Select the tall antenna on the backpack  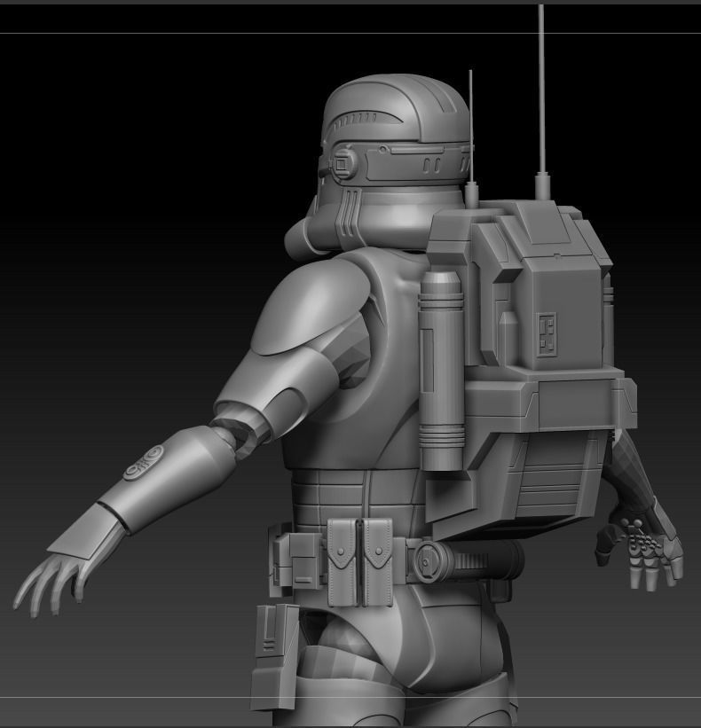coord(541,102)
